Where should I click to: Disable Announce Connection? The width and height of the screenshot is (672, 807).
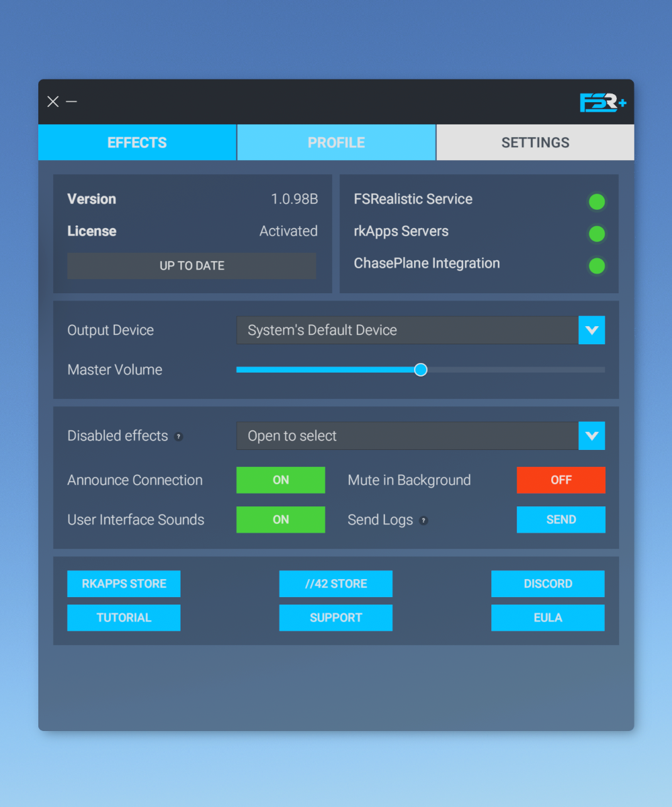280,480
